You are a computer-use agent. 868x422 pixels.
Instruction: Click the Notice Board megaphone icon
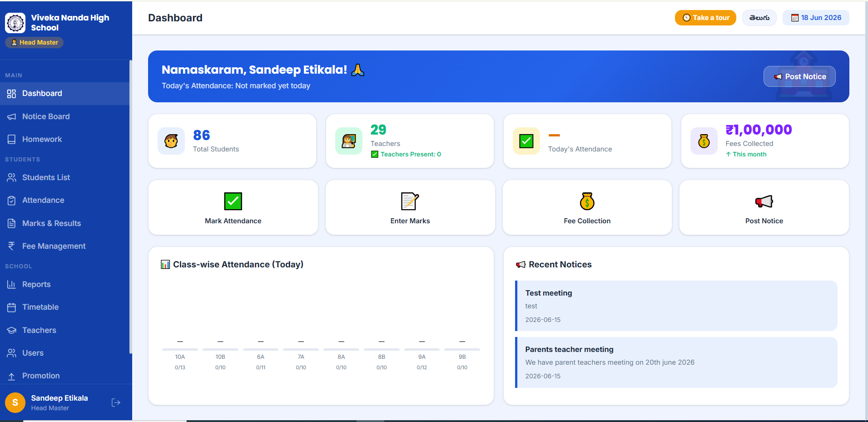point(11,117)
